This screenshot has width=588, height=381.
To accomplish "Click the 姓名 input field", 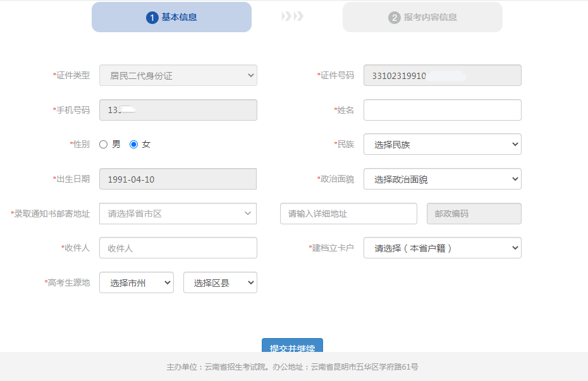I will 442,110.
